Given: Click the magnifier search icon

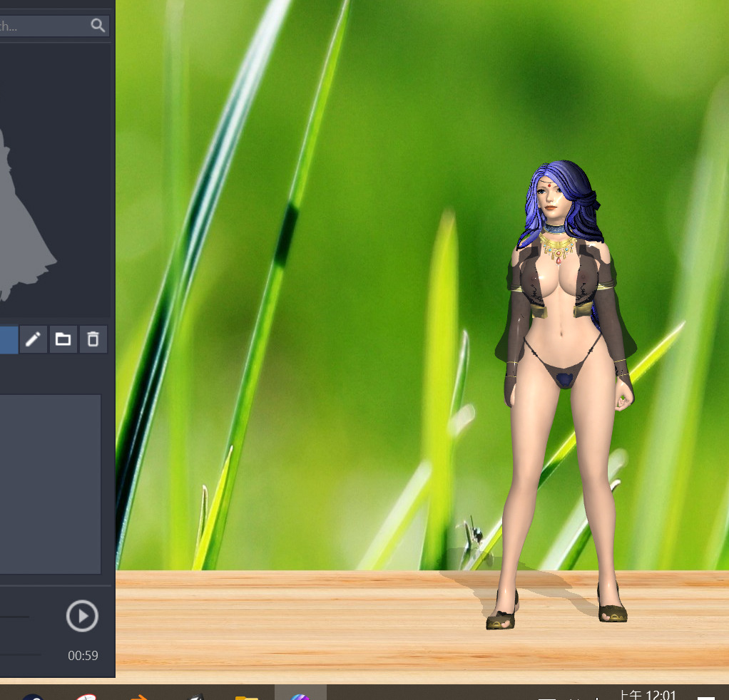Looking at the screenshot, I should point(98,25).
